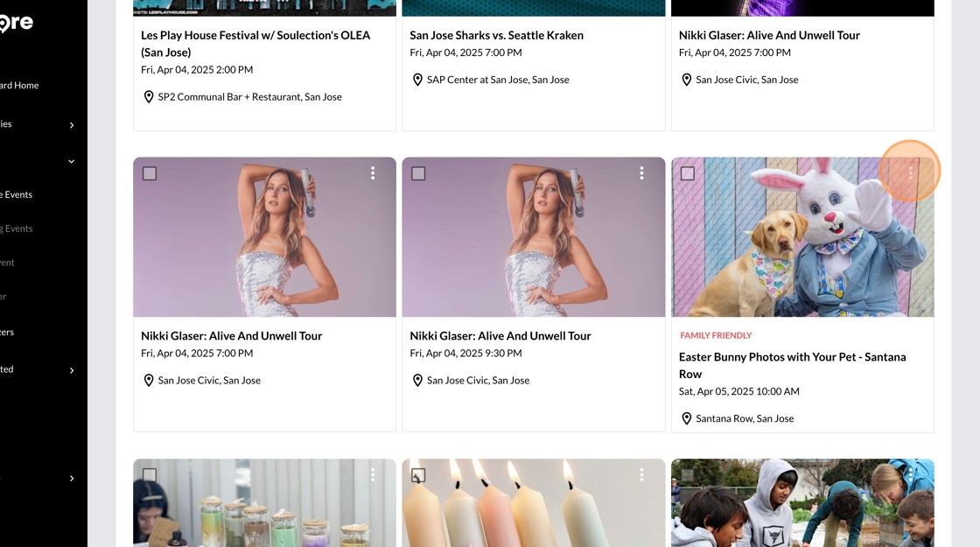980x547 pixels.
Task: Click the kids gardening image
Action: (802, 503)
